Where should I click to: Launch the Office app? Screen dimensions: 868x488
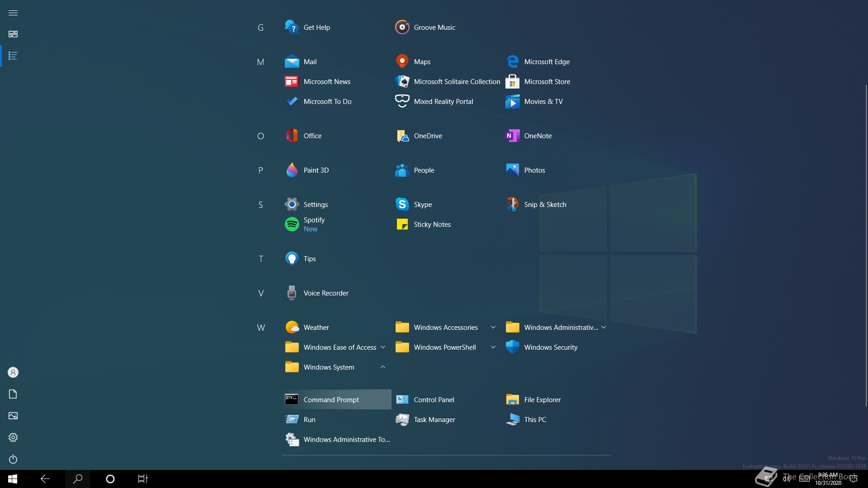click(x=336, y=136)
